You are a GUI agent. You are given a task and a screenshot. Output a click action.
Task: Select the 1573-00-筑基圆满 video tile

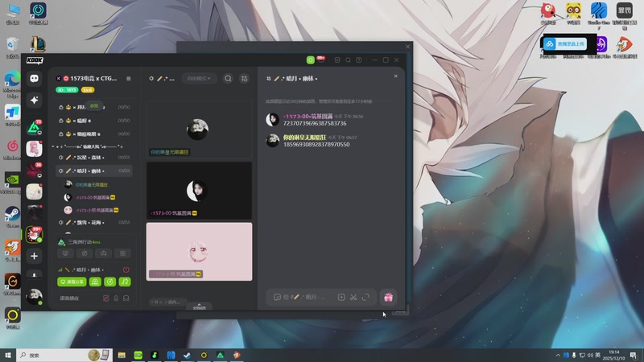tap(199, 191)
